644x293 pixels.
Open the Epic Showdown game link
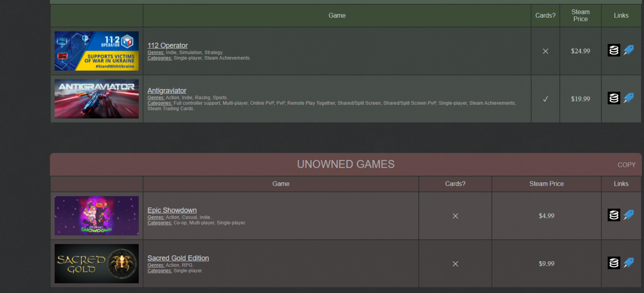click(x=172, y=210)
